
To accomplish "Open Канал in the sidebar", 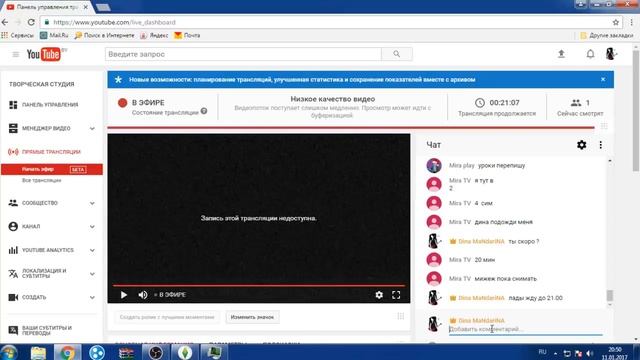I will coord(31,227).
